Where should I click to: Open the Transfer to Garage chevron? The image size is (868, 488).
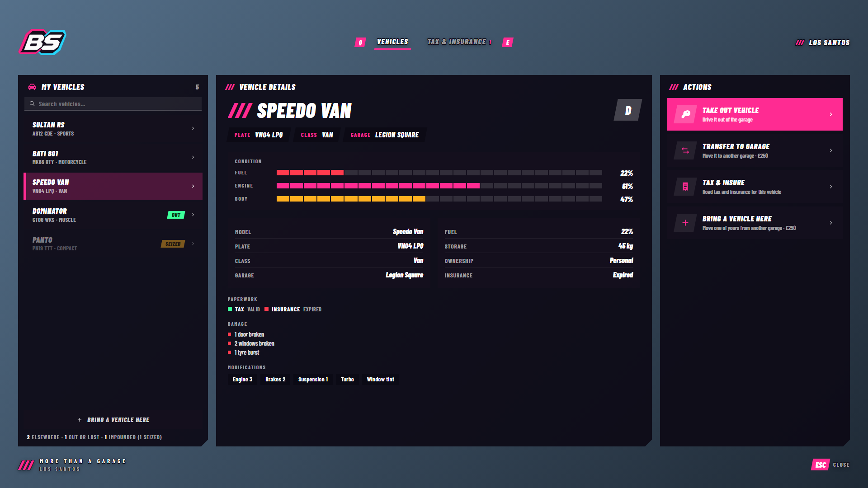click(831, 150)
